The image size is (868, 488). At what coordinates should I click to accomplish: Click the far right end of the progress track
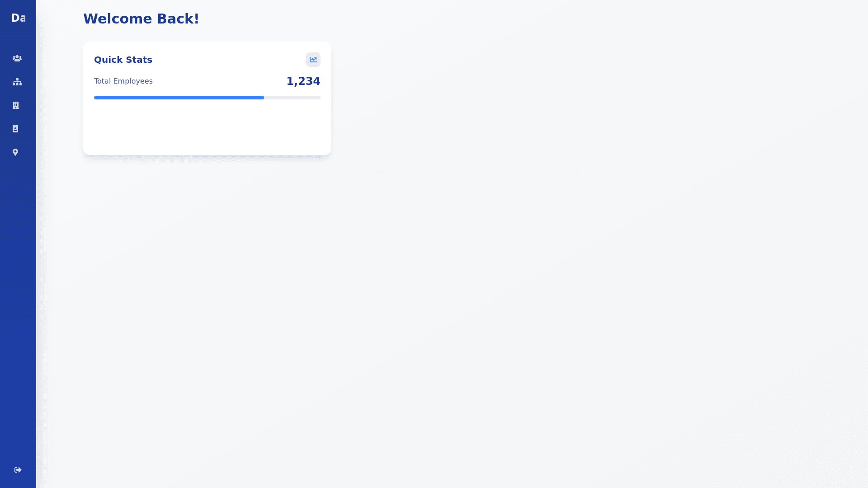tap(318, 98)
